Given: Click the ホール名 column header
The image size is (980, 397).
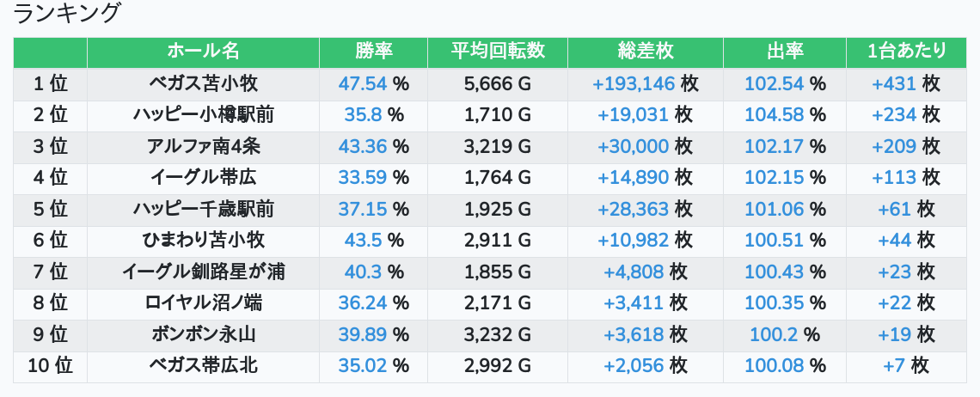Looking at the screenshot, I should click(x=203, y=52).
